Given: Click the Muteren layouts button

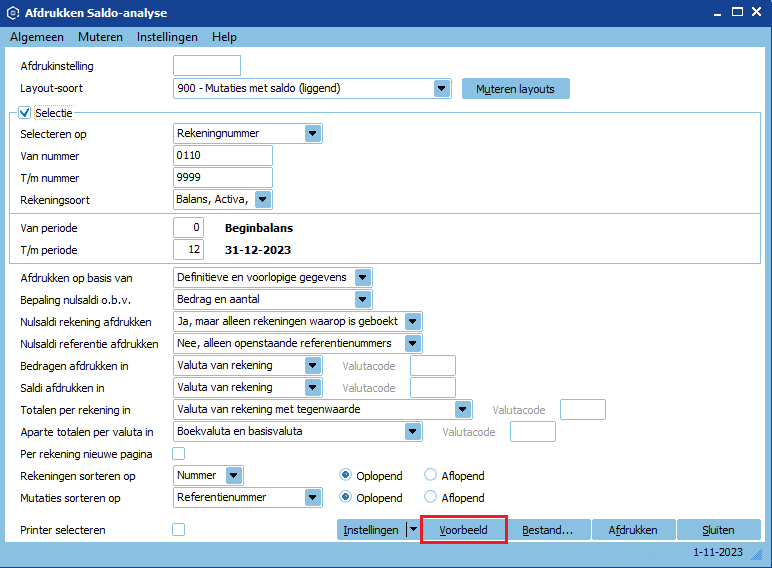Looking at the screenshot, I should [515, 88].
